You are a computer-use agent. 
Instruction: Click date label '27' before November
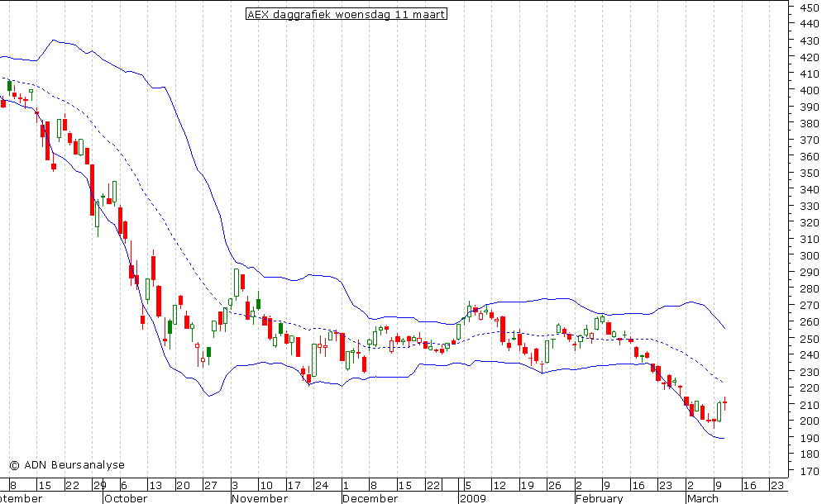pyautogui.click(x=210, y=485)
